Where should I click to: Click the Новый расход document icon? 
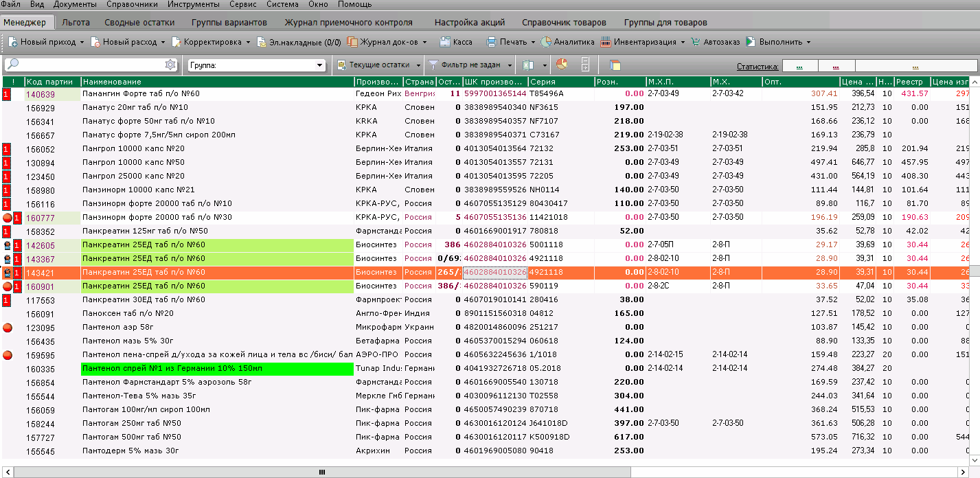[95, 42]
